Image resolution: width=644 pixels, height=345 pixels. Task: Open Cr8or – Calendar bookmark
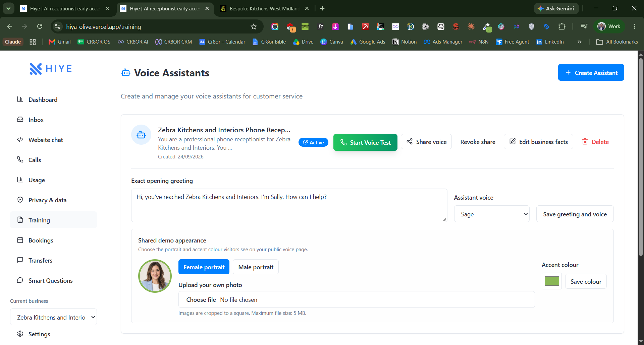point(222,42)
